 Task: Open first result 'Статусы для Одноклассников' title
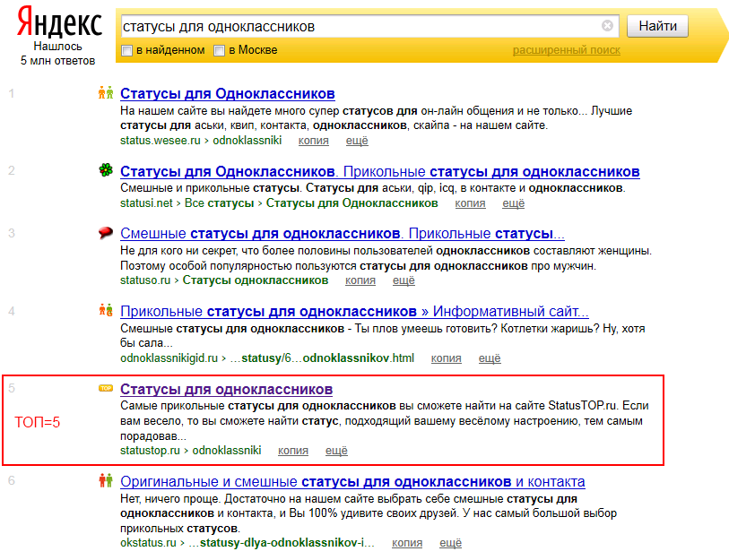pos(228,93)
